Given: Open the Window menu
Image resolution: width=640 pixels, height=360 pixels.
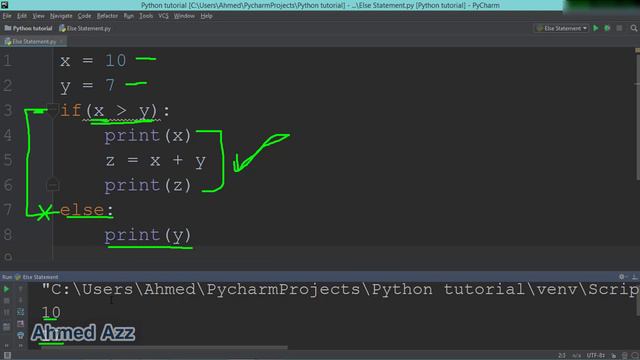Looking at the screenshot, I should tap(184, 16).
